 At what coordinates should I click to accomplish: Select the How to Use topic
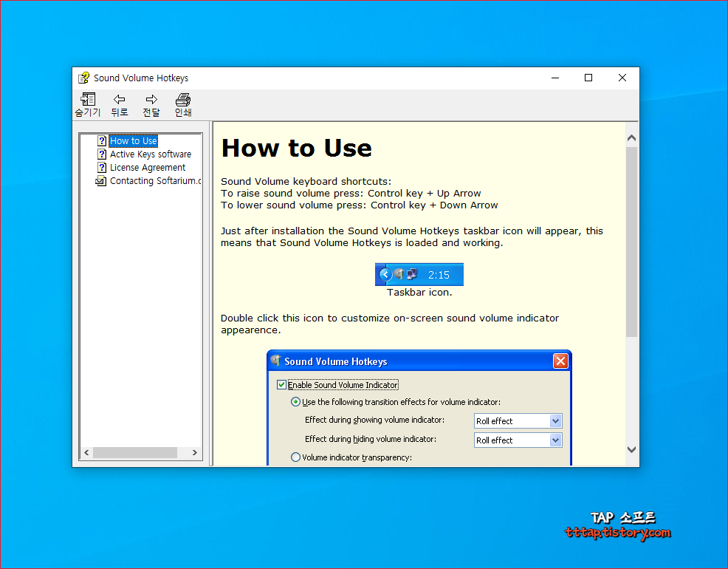134,140
